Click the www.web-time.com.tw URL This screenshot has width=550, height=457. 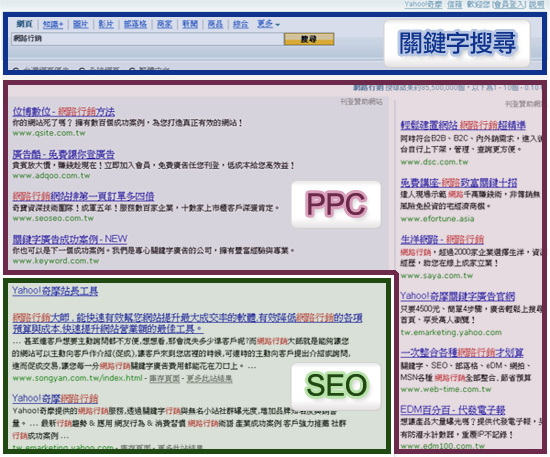tap(446, 389)
